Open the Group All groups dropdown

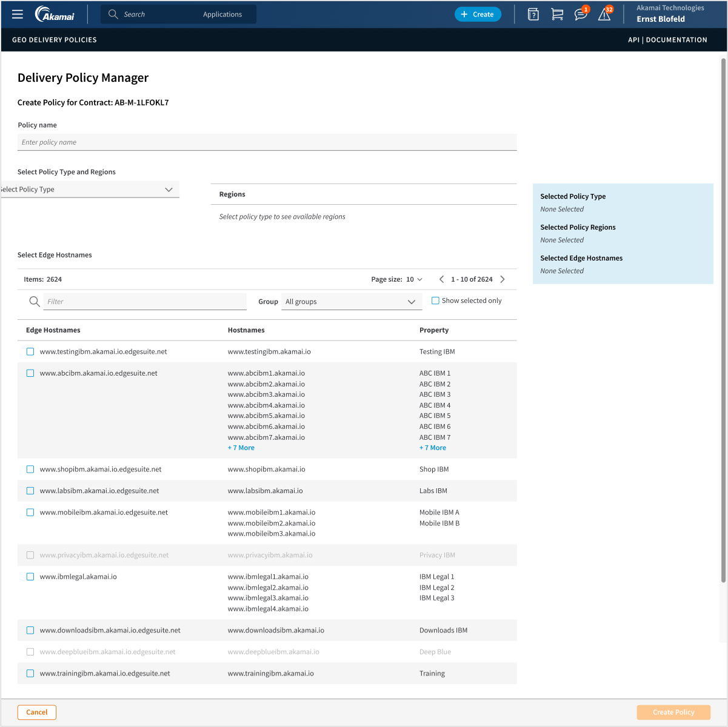(352, 301)
